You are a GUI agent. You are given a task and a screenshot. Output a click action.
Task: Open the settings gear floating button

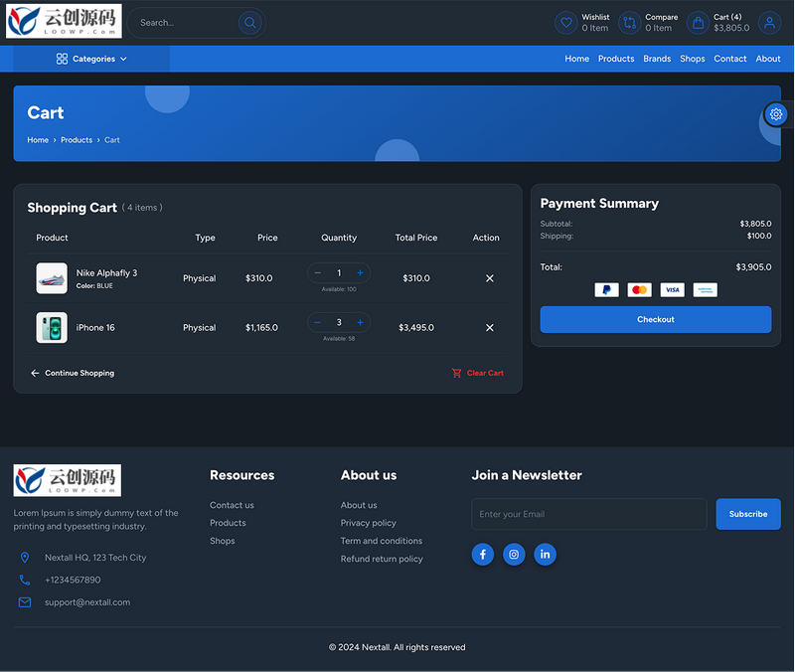[x=776, y=114]
